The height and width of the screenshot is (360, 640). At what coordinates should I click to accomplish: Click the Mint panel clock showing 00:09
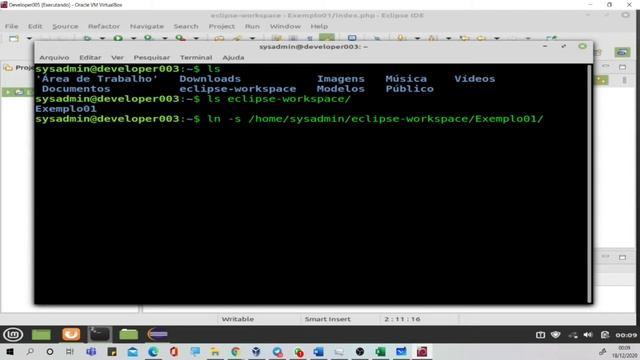[x=626, y=335]
